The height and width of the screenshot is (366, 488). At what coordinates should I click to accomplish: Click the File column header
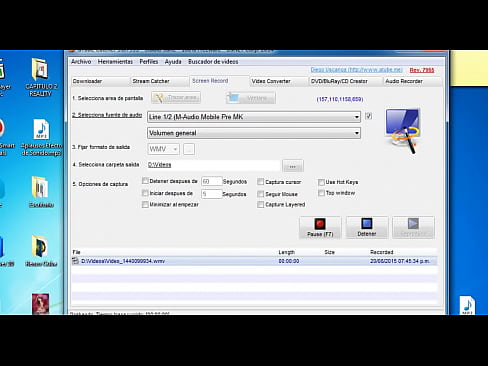76,252
